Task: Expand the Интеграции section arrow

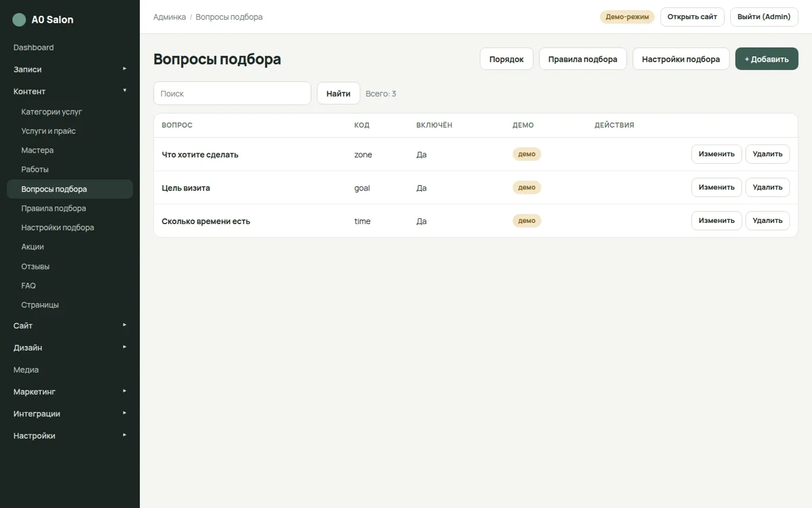Action: coord(124,413)
